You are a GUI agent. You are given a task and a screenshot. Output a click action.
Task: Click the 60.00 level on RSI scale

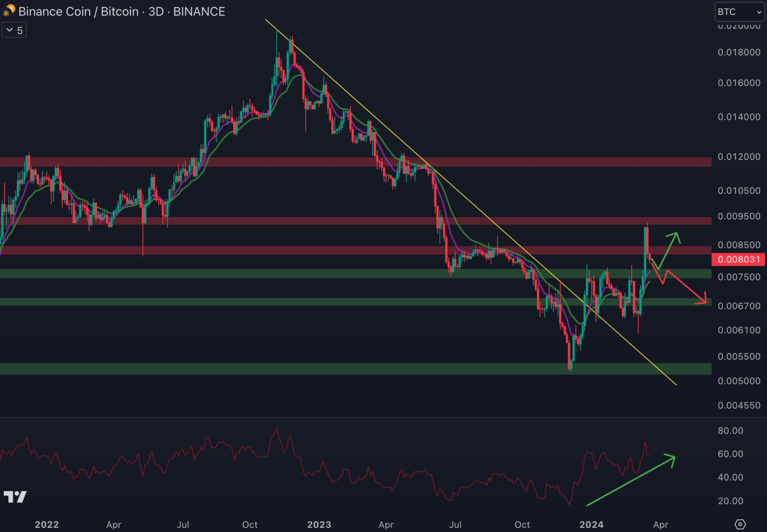(x=730, y=454)
